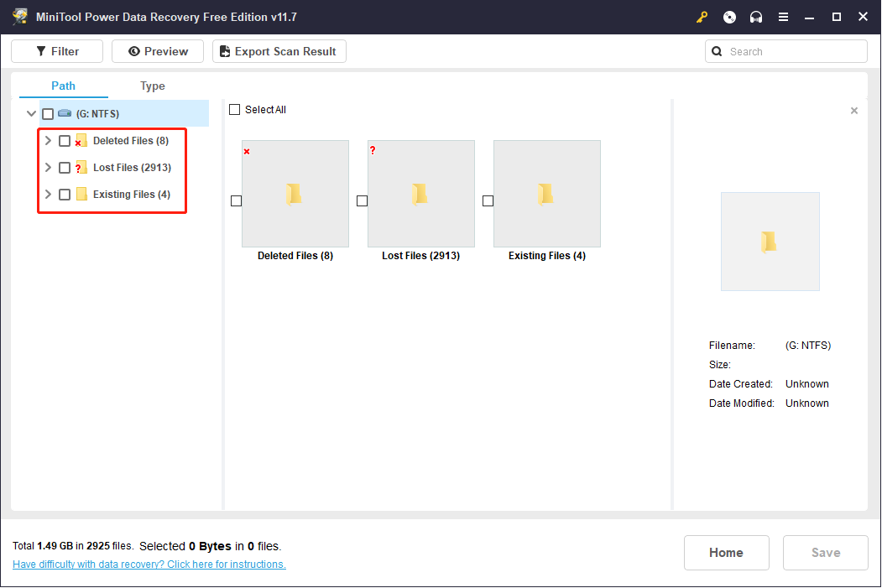Click the Preview button
882x588 pixels.
click(158, 51)
